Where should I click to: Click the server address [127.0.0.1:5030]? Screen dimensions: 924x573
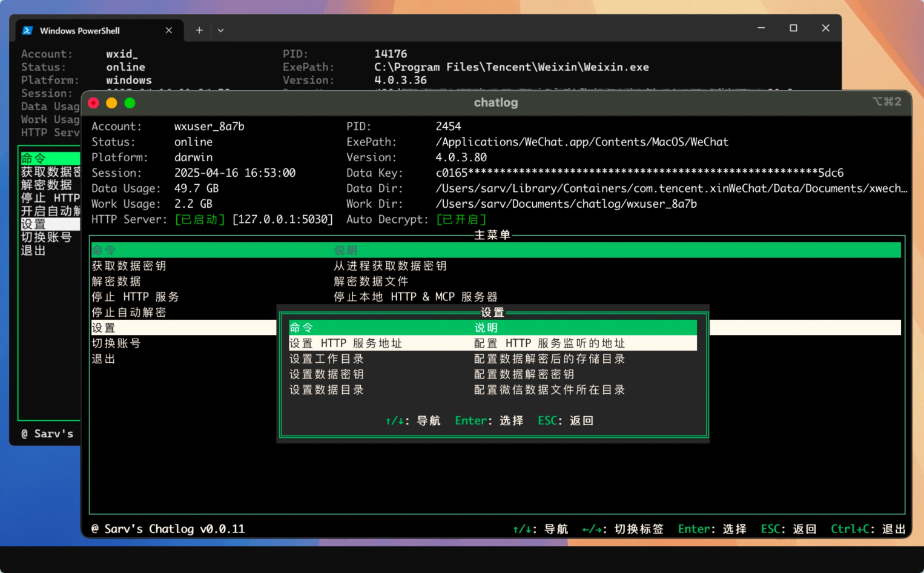[x=283, y=219]
